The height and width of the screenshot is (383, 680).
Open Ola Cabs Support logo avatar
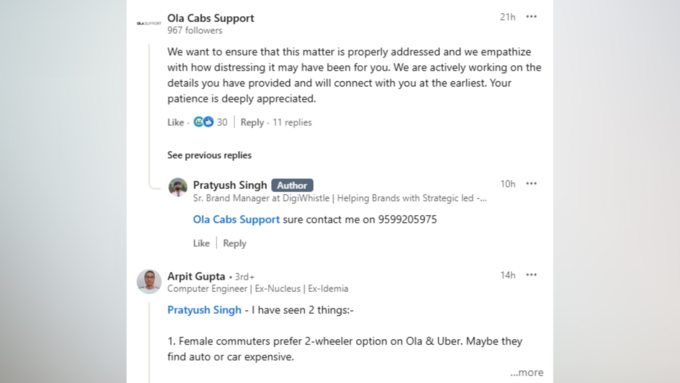click(x=149, y=23)
